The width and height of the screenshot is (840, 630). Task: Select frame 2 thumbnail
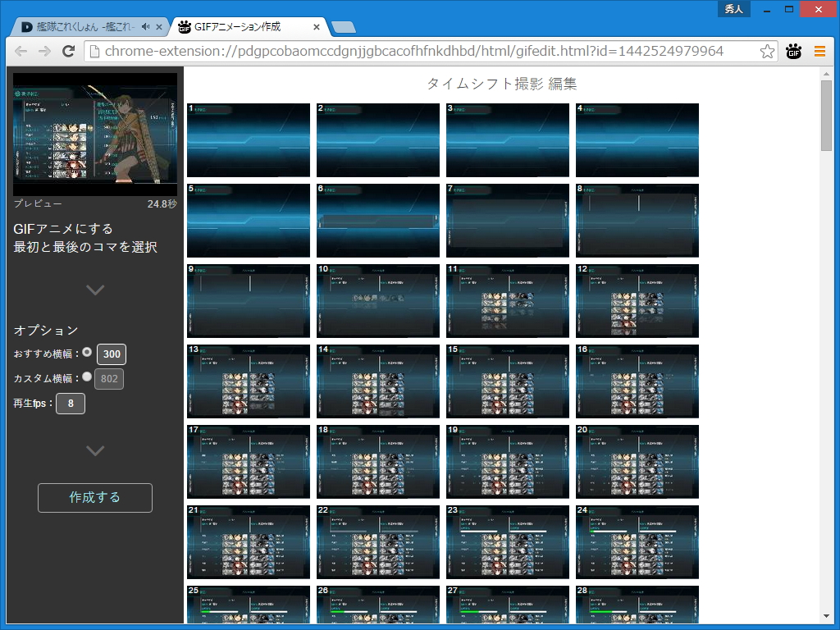(378, 139)
